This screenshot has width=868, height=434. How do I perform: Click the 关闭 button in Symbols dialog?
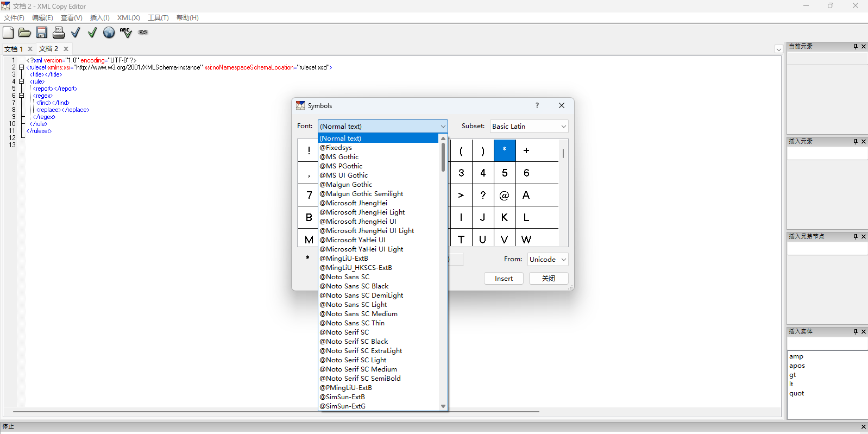(x=549, y=279)
